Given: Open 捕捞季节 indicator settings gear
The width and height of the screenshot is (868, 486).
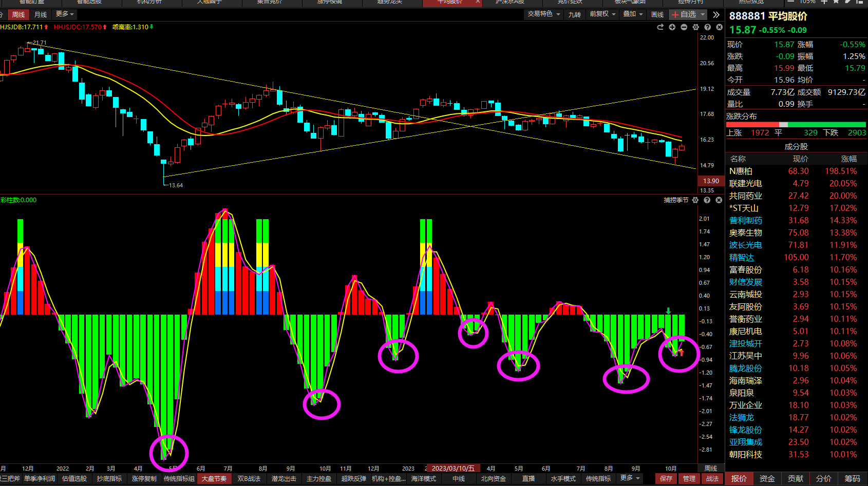Looking at the screenshot, I should click(695, 200).
